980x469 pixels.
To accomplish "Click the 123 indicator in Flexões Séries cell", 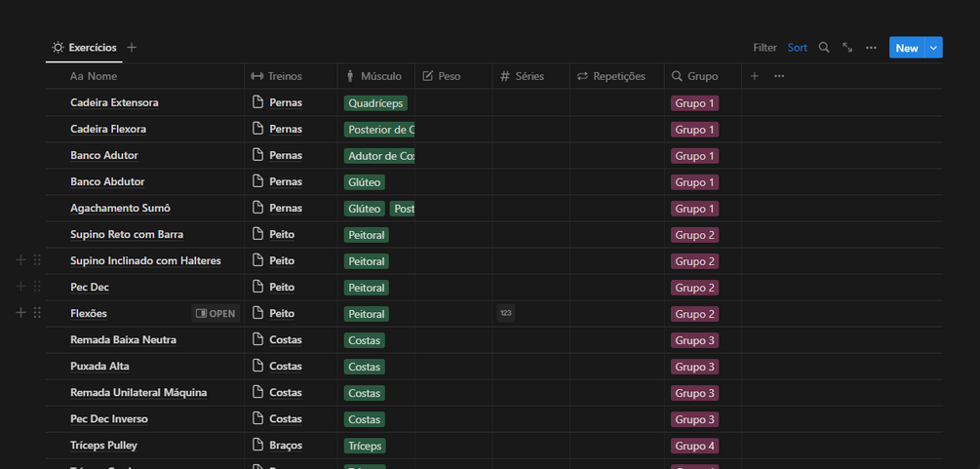I will (x=506, y=313).
